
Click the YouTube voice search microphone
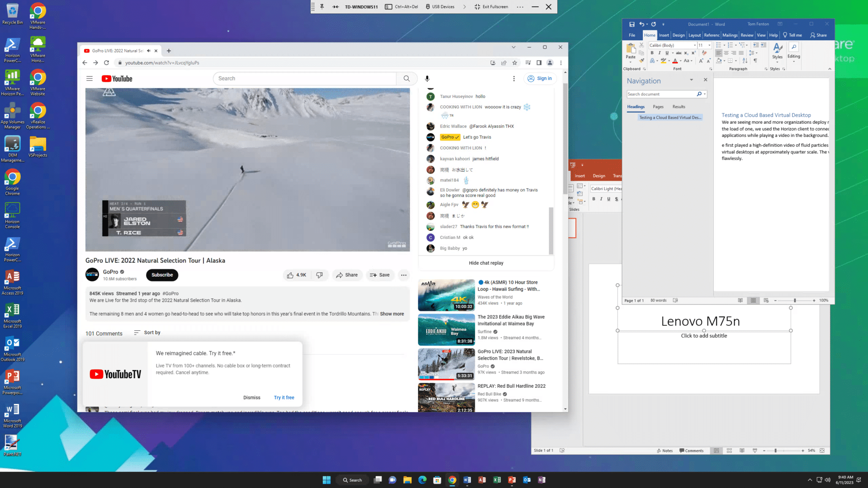click(427, 79)
